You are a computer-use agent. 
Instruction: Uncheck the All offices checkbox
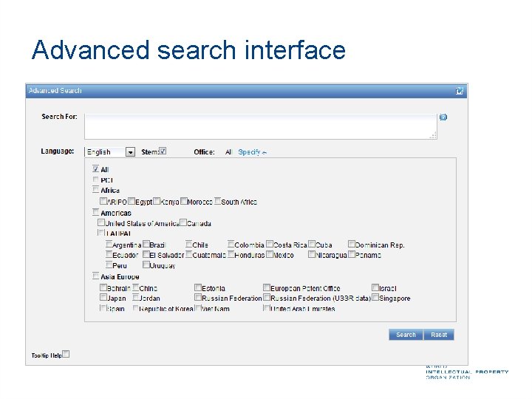pyautogui.click(x=95, y=168)
